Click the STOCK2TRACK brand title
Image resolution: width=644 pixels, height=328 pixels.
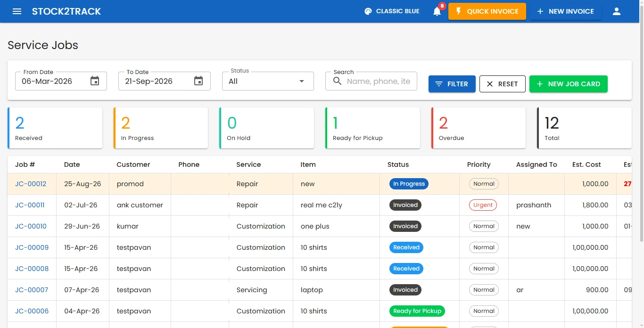pos(66,11)
